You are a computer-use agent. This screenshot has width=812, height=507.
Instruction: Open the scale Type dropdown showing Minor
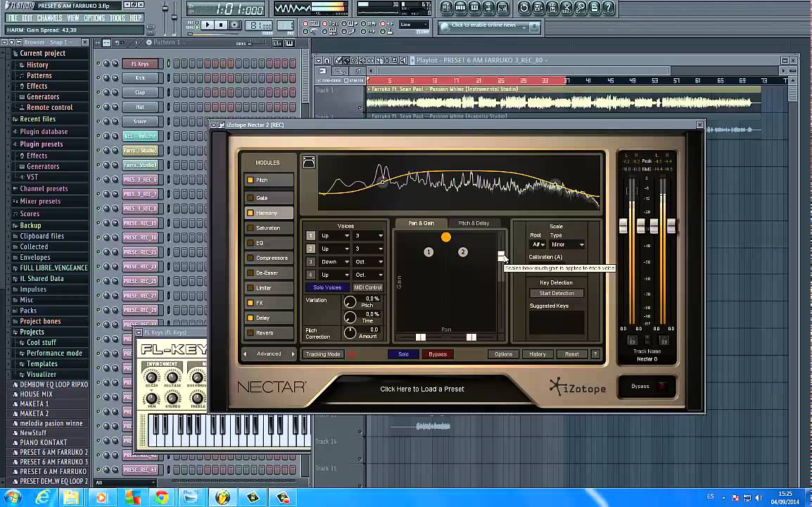[568, 244]
